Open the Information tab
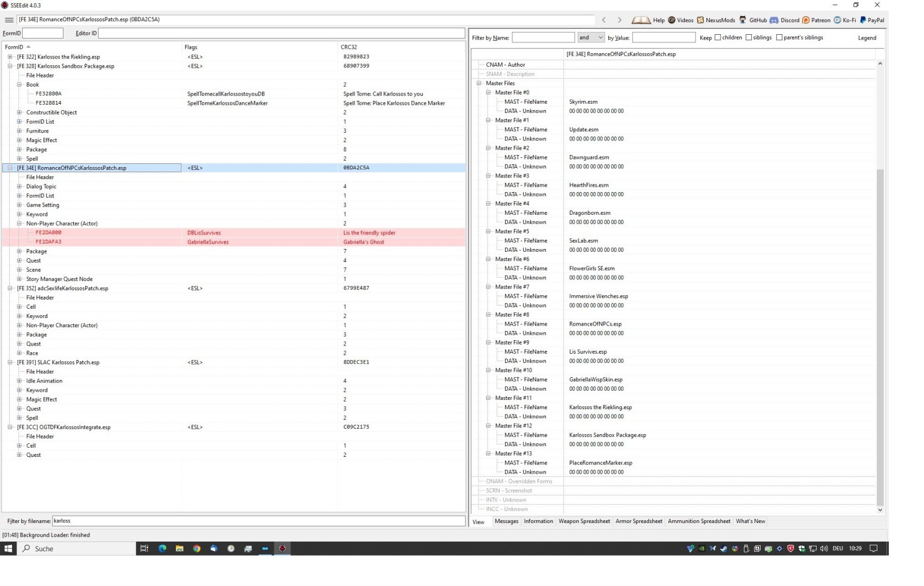Screen dimensions: 924x586 click(x=538, y=521)
